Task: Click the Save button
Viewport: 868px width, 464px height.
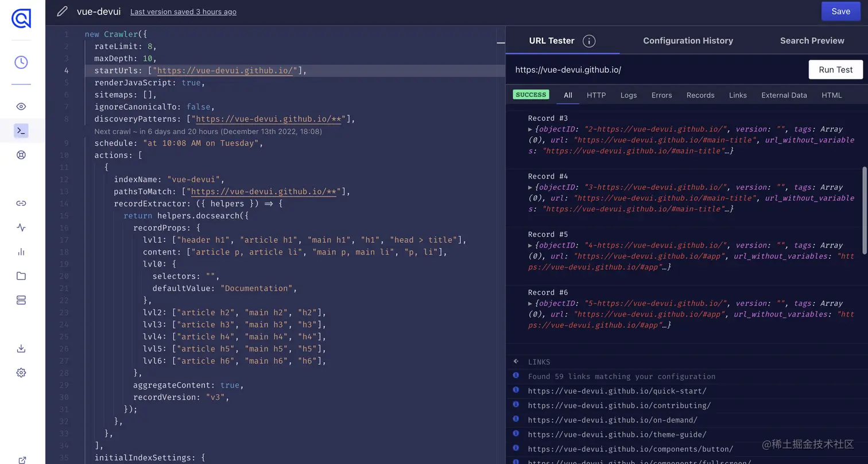Action: coord(840,11)
